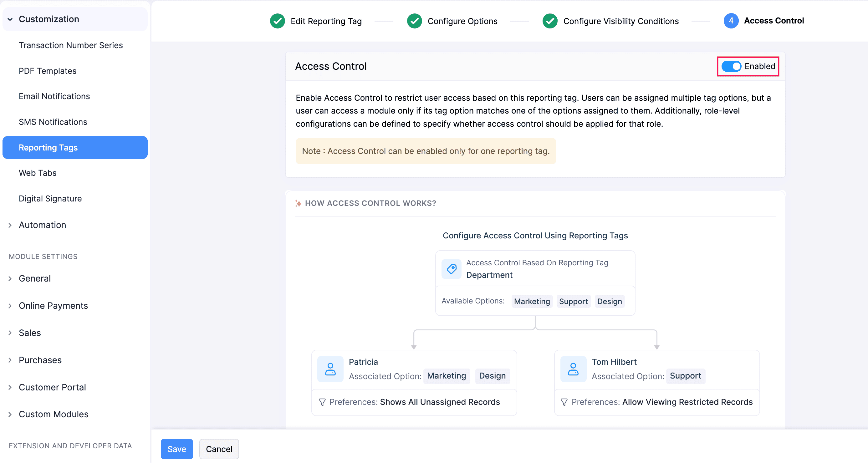Select the Marketing option chip

click(532, 301)
